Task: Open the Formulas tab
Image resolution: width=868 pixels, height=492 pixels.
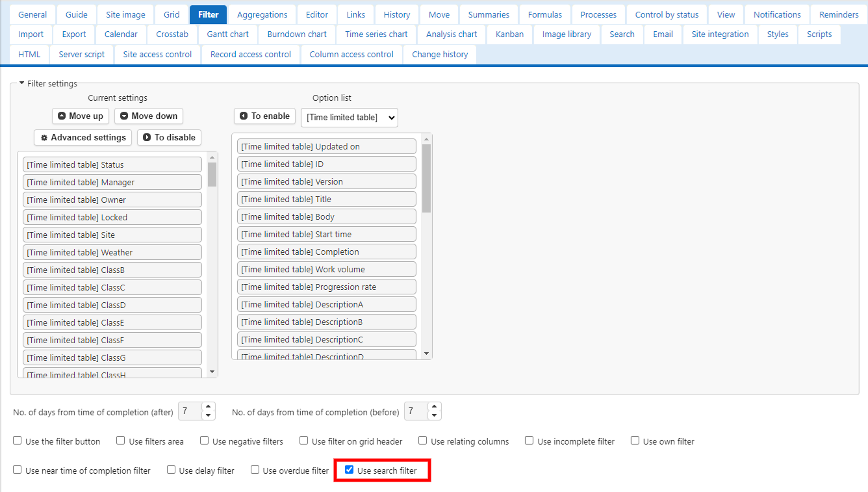Action: click(x=545, y=14)
